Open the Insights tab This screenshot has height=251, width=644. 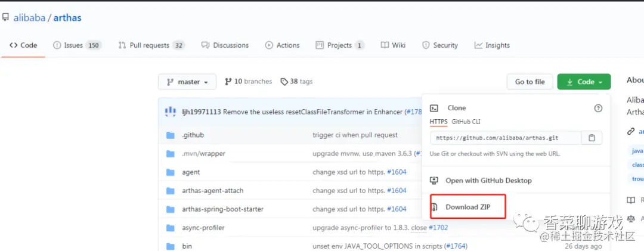[x=491, y=45]
